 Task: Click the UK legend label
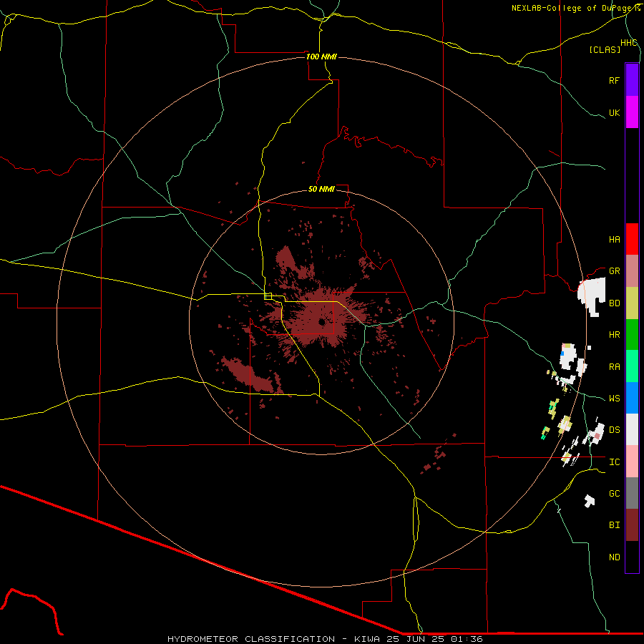(x=614, y=112)
